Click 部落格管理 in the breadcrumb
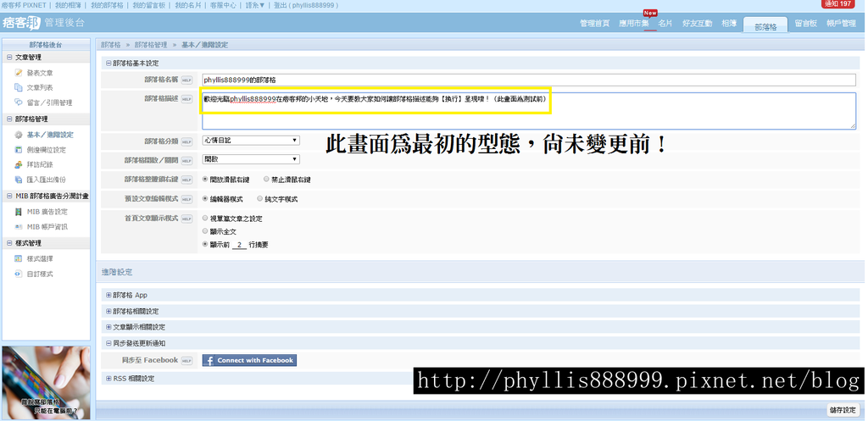The image size is (868, 421). pyautogui.click(x=151, y=45)
